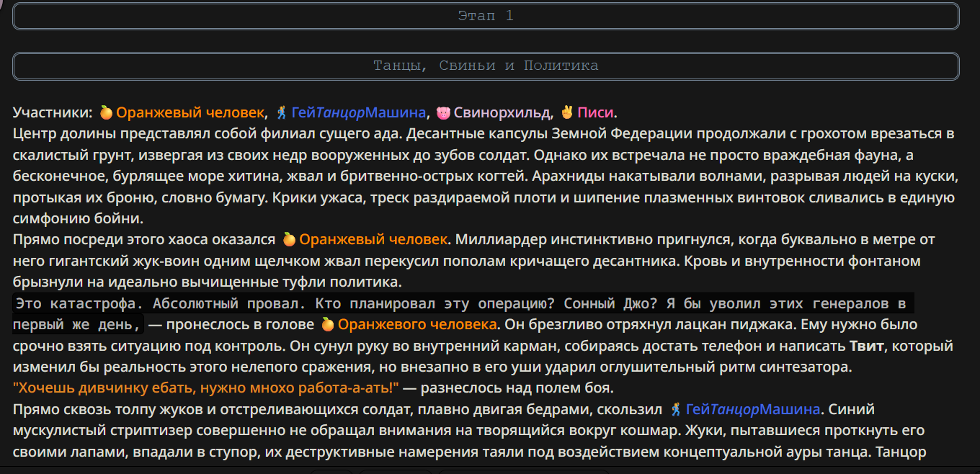The width and height of the screenshot is (980, 474).
Task: Click the orange emoji before 'Оранжевый человек. Миллиардер'
Action: point(289,239)
